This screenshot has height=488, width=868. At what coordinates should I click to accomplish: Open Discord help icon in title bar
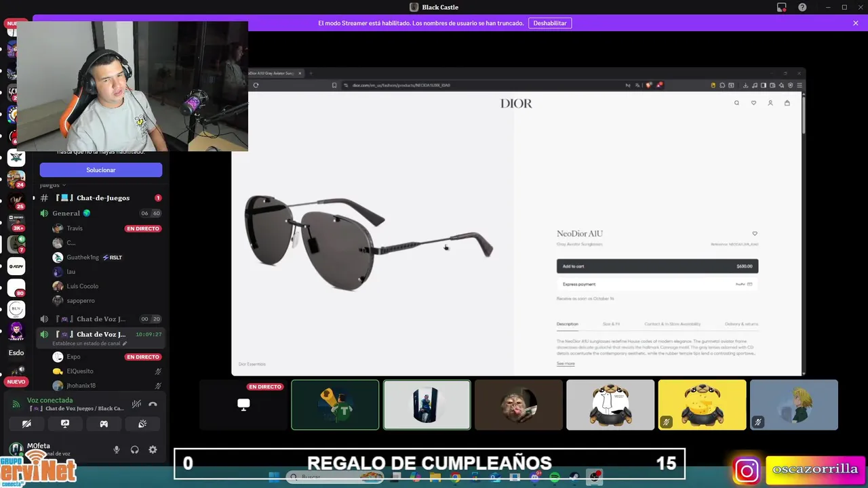[x=802, y=7]
